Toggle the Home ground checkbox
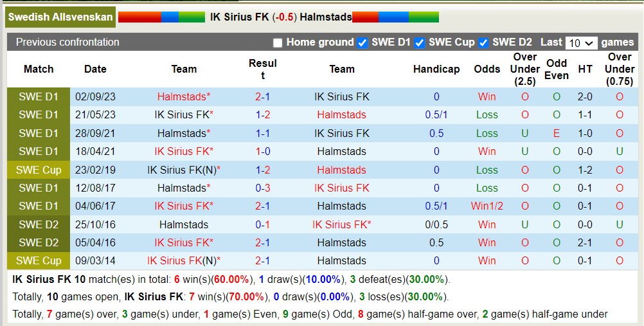The height and width of the screenshot is (326, 644). pyautogui.click(x=278, y=42)
